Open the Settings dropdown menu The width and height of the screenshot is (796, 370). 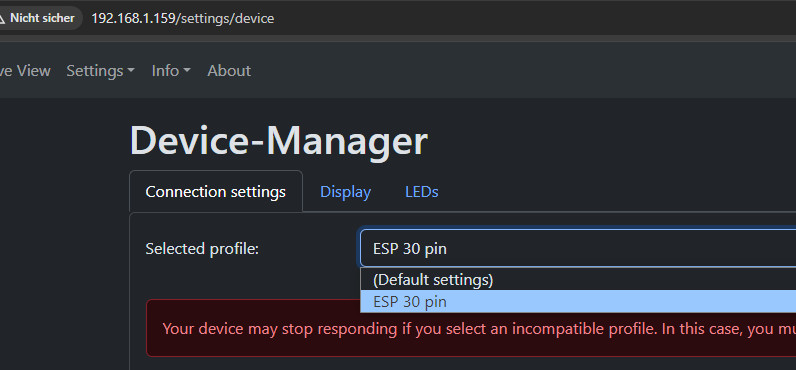click(x=101, y=71)
